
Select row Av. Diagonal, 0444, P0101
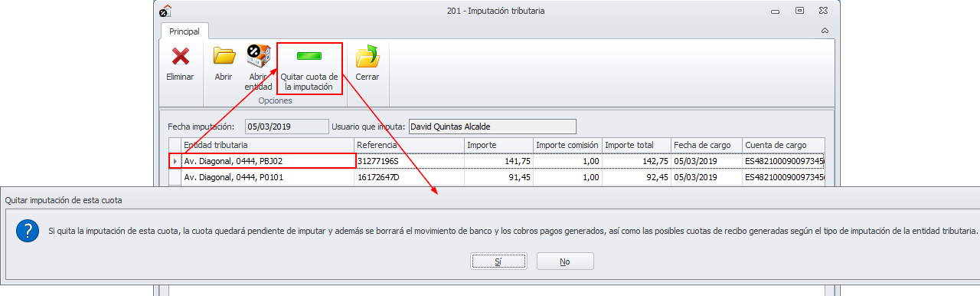click(498, 177)
